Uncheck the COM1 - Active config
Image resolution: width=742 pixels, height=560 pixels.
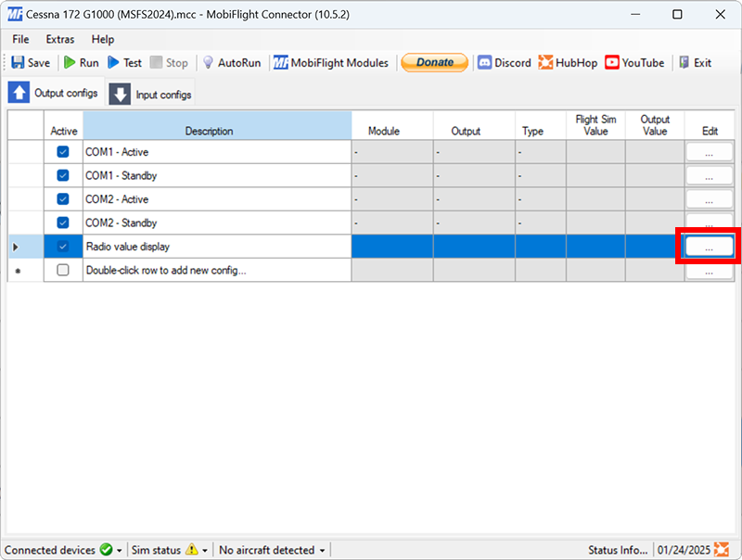point(63,151)
